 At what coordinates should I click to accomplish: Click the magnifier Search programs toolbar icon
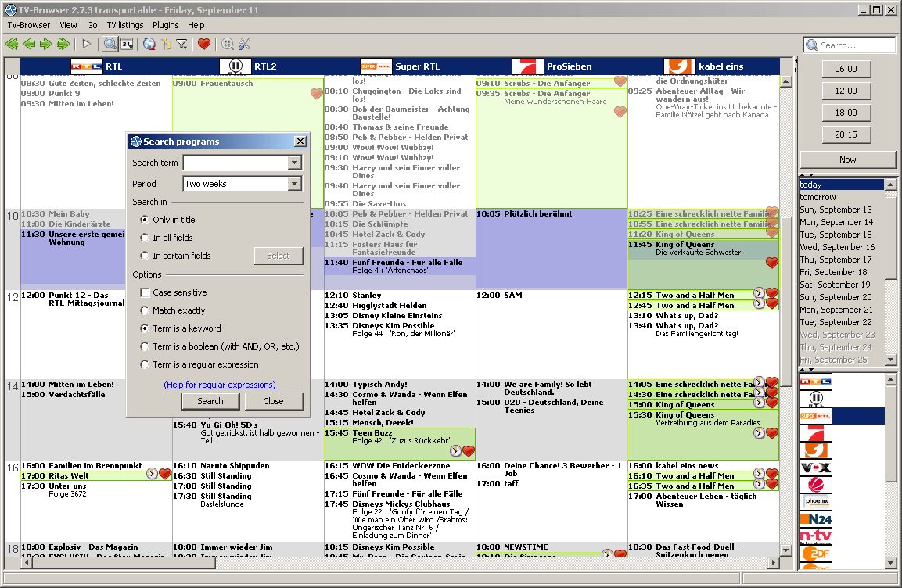pos(110,44)
